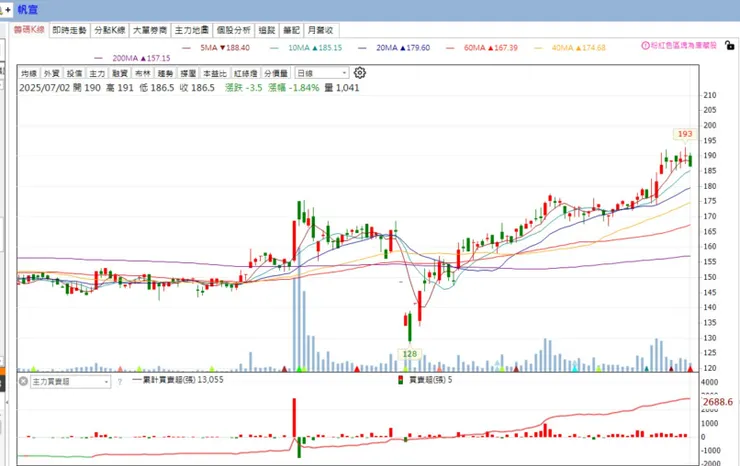740x466 pixels.
Task: Select the 主力地圖 tab
Action: 192,30
